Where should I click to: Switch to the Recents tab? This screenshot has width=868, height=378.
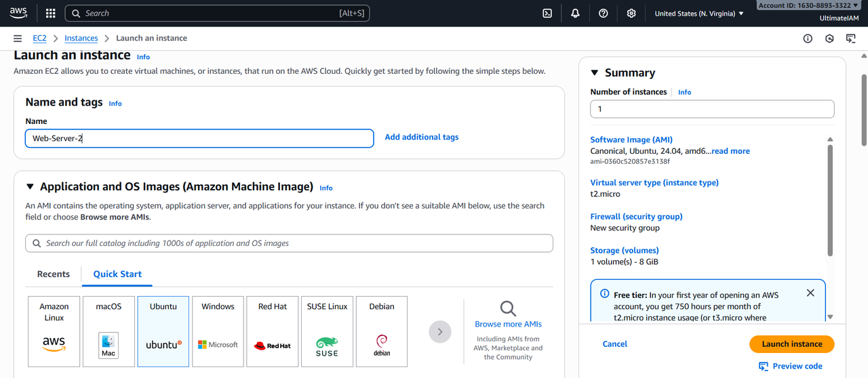(54, 274)
